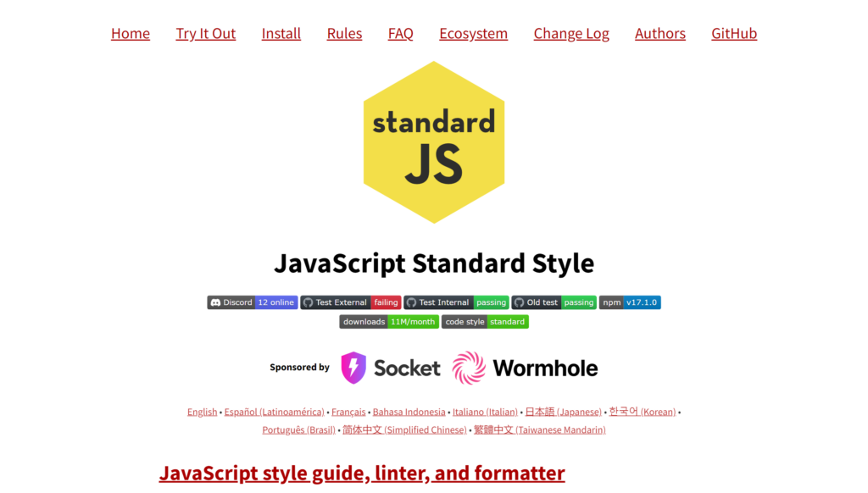Select the English language link
This screenshot has height=493, width=868.
202,413
